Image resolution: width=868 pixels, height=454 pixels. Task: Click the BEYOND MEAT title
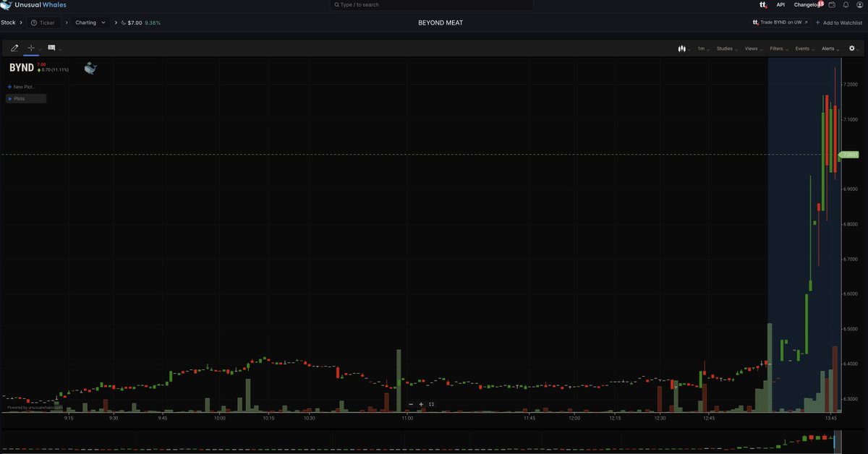coord(441,22)
